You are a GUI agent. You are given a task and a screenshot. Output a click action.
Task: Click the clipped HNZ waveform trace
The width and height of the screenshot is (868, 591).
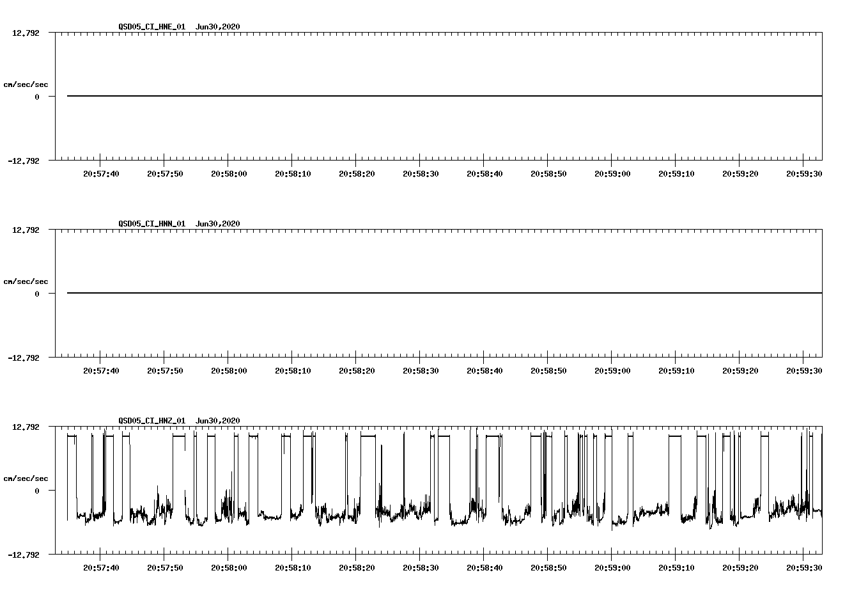coord(444,478)
